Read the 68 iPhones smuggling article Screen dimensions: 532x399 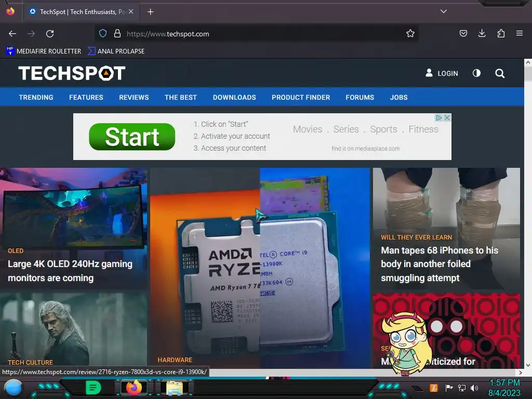440,264
